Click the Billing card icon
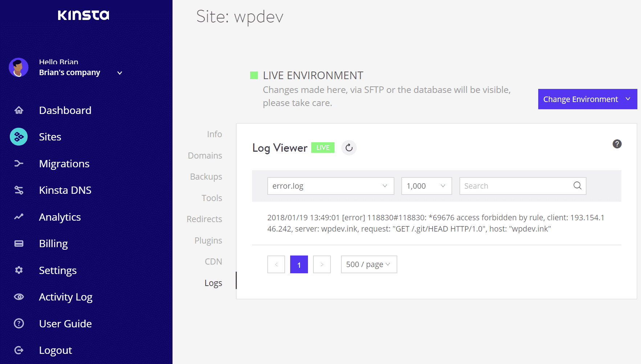 pyautogui.click(x=19, y=244)
